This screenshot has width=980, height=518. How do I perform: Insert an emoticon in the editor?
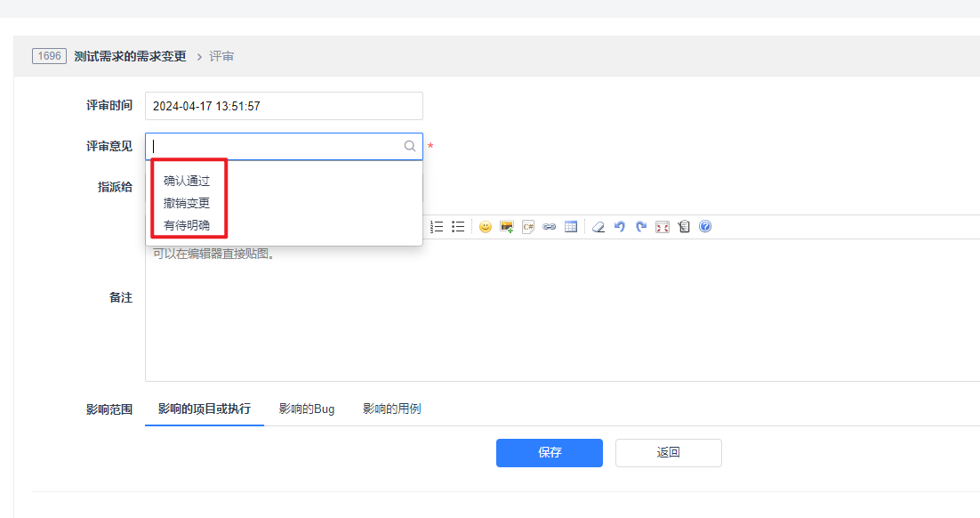click(x=486, y=227)
